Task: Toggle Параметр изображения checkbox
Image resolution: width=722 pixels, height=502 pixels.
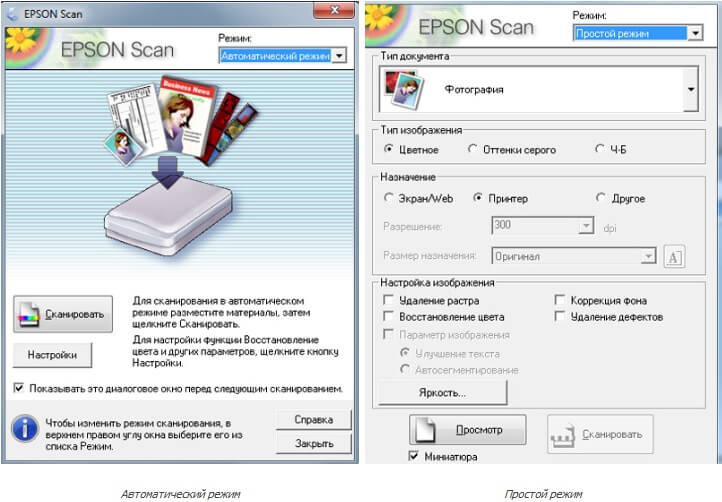Action: pos(388,334)
